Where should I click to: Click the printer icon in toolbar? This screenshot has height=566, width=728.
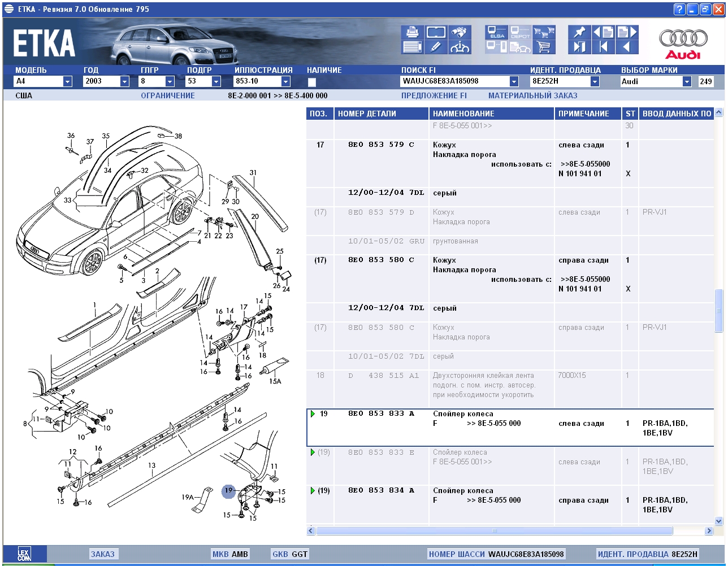[412, 32]
